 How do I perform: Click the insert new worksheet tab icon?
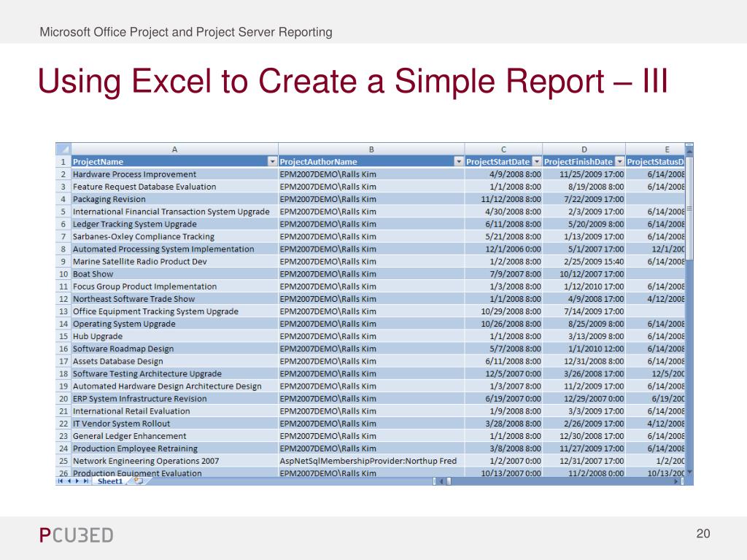pyautogui.click(x=139, y=481)
